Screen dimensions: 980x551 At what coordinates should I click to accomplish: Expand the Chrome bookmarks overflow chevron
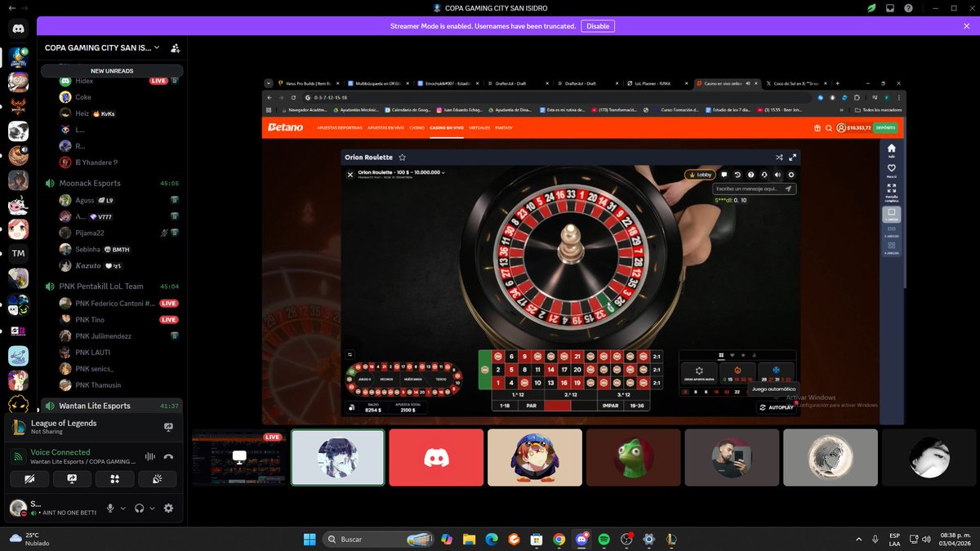pos(840,109)
